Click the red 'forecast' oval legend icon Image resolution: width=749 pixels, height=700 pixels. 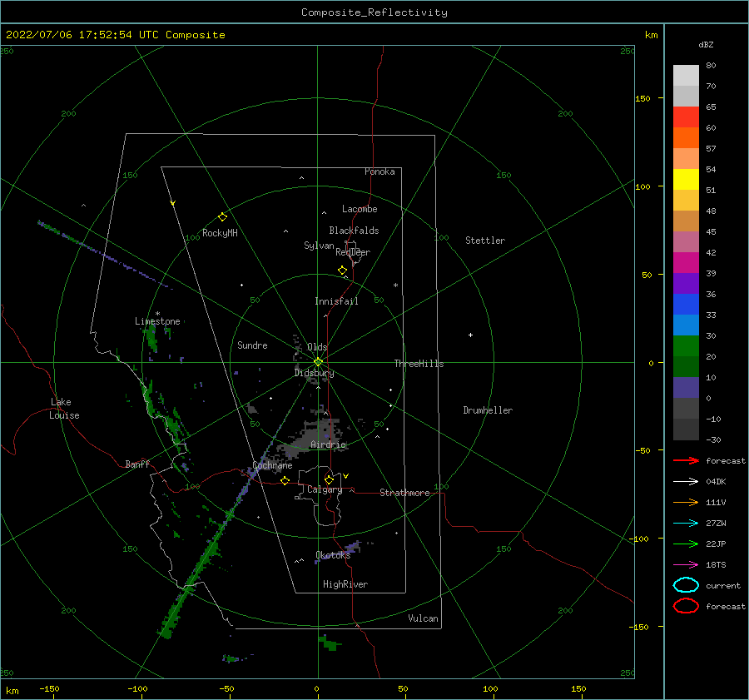point(686,606)
